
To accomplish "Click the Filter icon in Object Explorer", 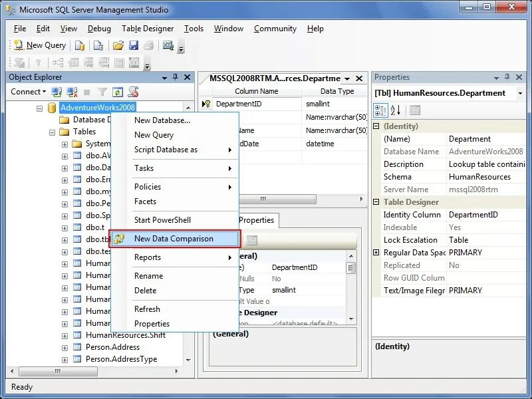I will [x=104, y=91].
